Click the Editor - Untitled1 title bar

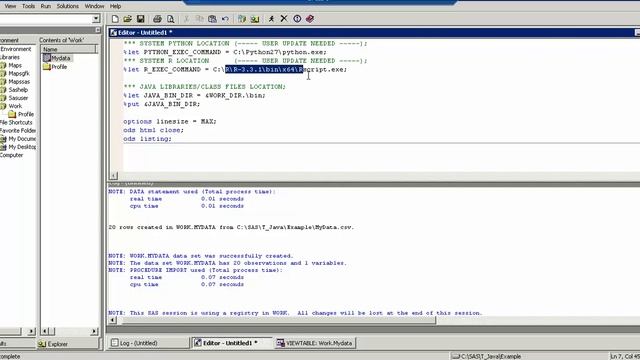pyautogui.click(x=373, y=32)
